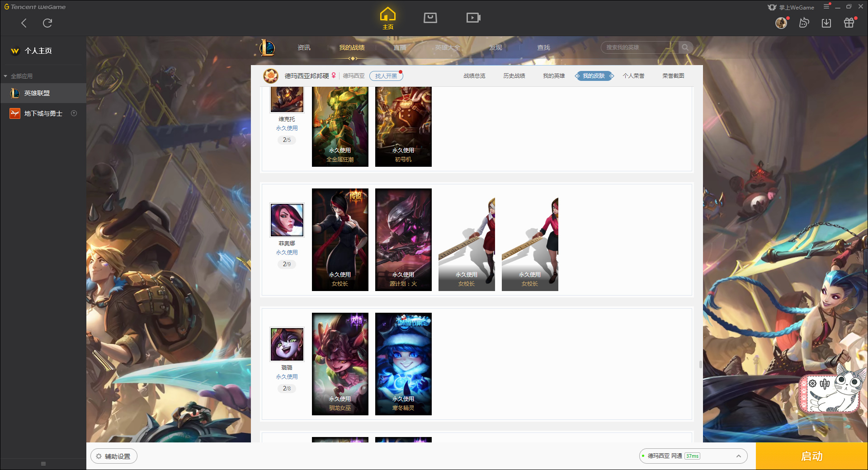Click the 启动 launch button
This screenshot has height=470, width=868.
click(812, 456)
